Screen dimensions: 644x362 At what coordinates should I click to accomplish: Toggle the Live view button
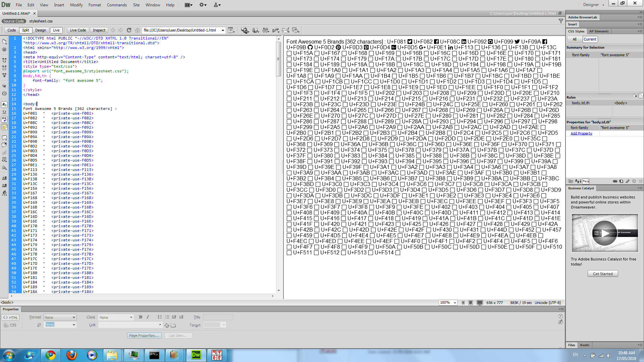tap(56, 30)
